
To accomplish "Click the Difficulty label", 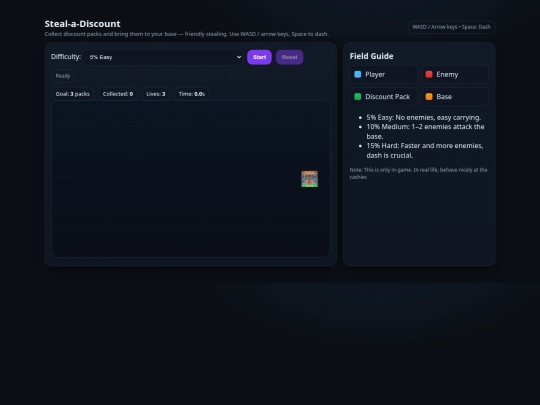I will pyautogui.click(x=66, y=57).
